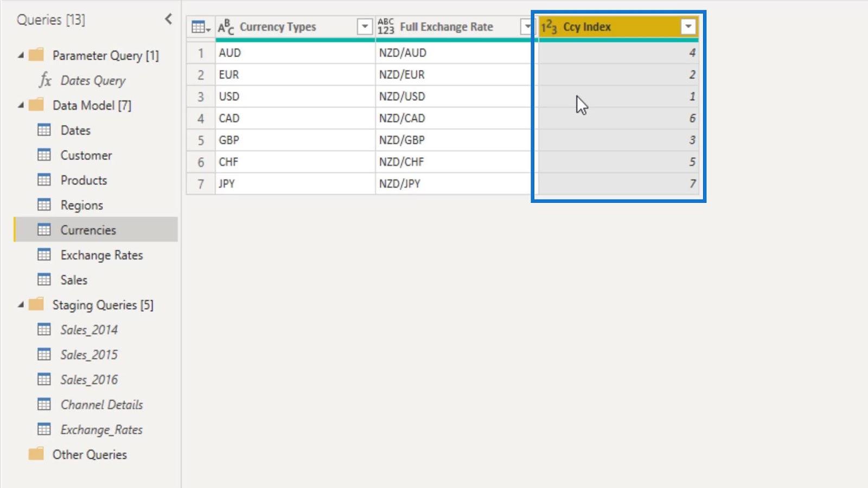The image size is (868, 488).
Task: Open the Channel Details query
Action: (101, 405)
